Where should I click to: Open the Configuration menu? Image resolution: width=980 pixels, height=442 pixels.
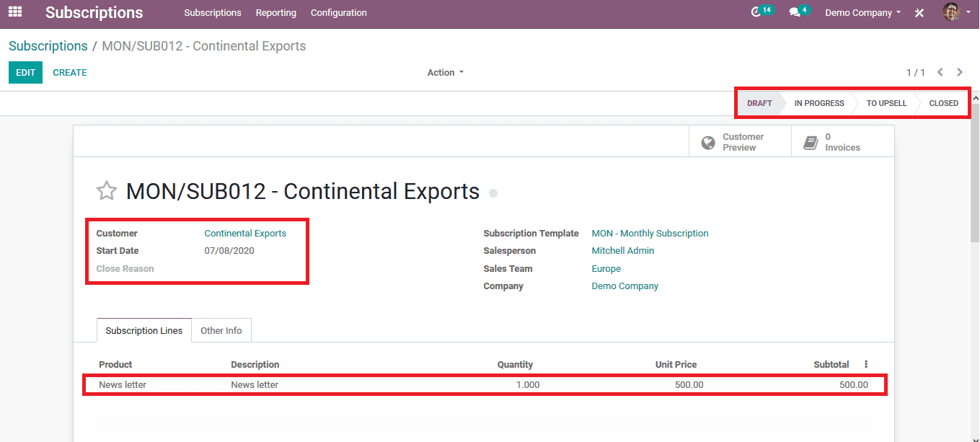pyautogui.click(x=339, y=13)
